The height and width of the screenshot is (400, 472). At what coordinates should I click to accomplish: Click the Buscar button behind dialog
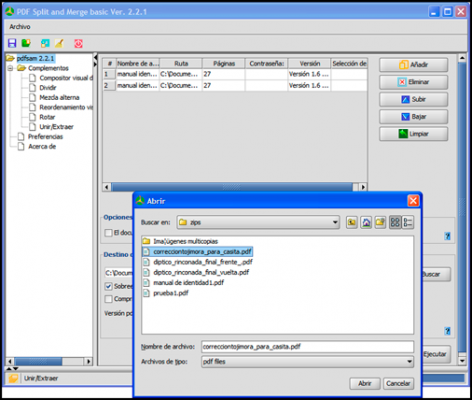(436, 274)
